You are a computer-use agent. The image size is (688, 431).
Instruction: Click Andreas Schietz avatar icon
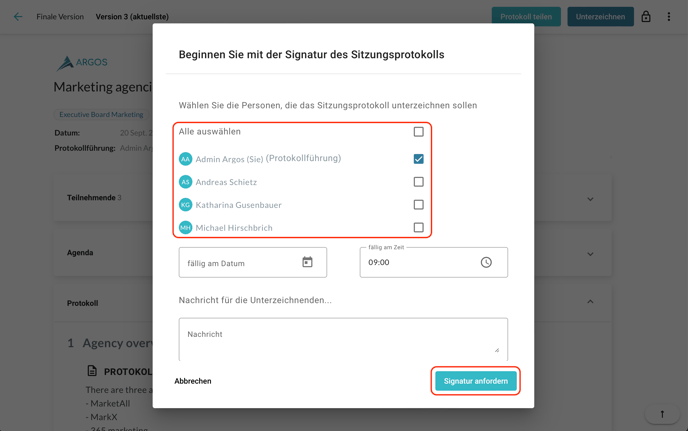(186, 182)
